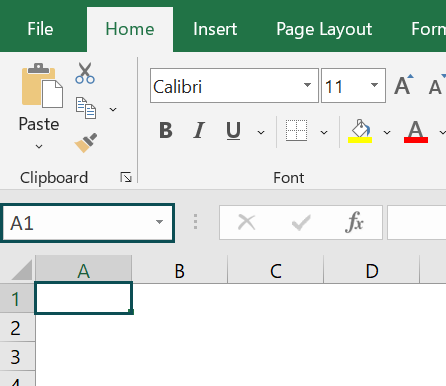The height and width of the screenshot is (386, 446).
Task: Expand the borders dropdown arrow
Action: click(324, 133)
